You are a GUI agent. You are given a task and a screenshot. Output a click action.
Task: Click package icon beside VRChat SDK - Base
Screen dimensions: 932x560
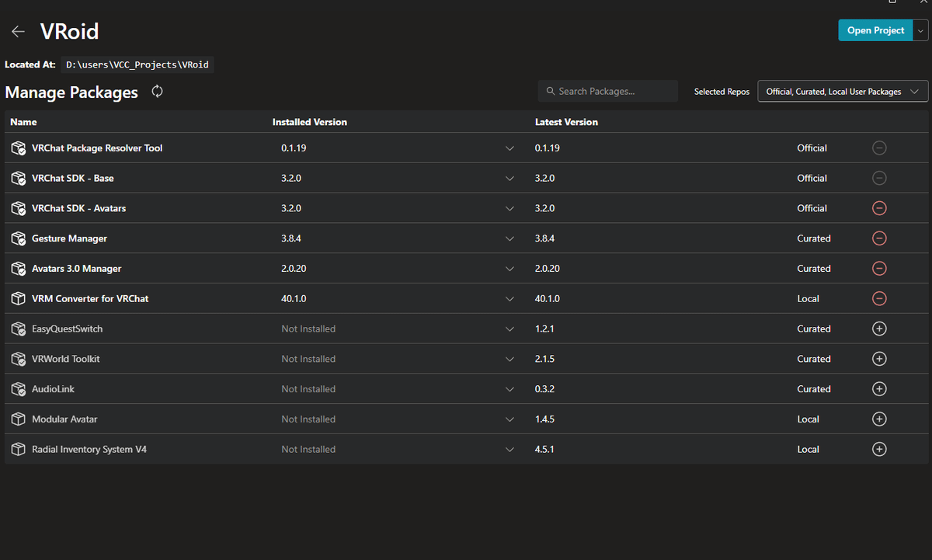tap(19, 178)
